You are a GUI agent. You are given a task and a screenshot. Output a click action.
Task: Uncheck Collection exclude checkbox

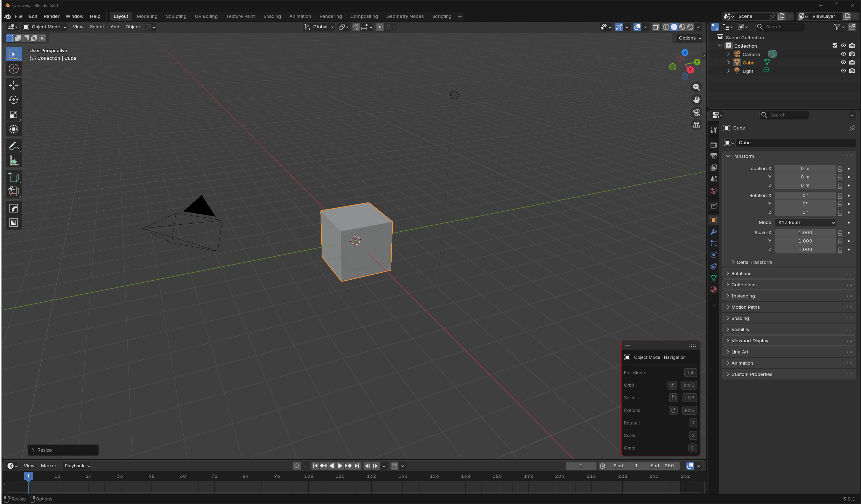click(835, 46)
